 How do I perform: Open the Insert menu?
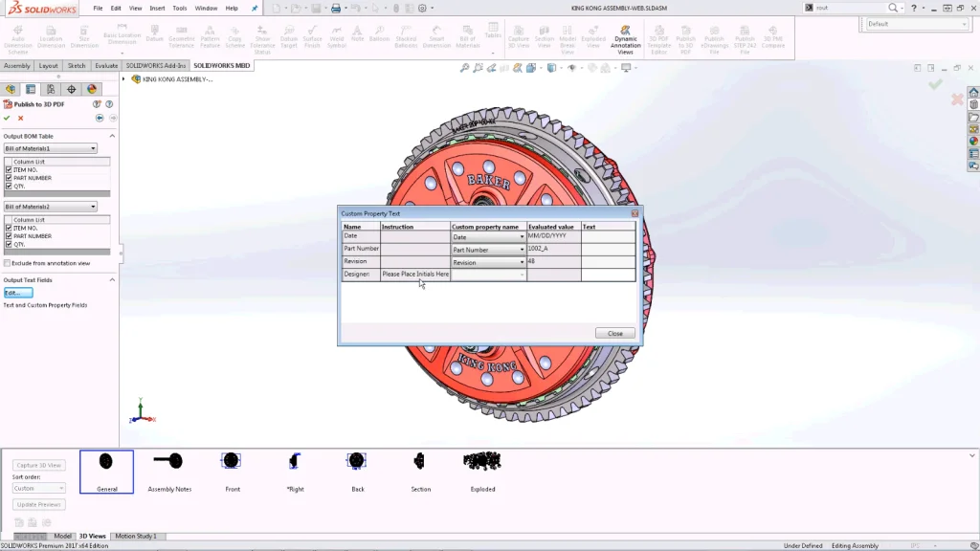[x=157, y=8]
